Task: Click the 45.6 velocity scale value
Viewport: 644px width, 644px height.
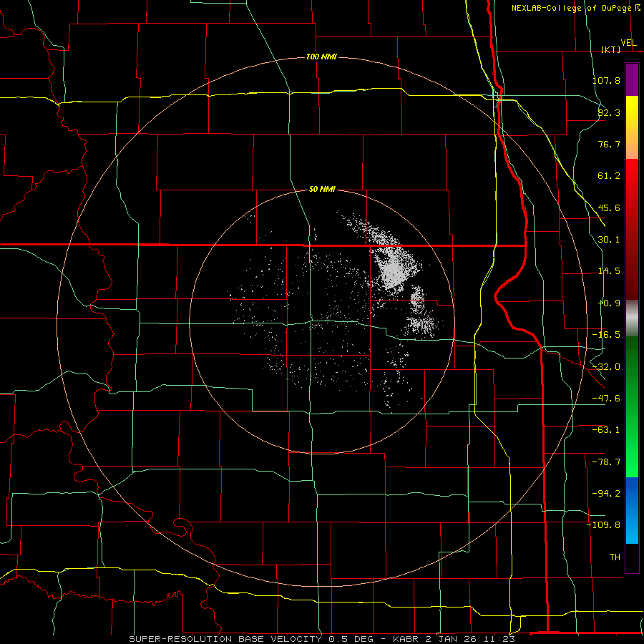Action: [609, 208]
